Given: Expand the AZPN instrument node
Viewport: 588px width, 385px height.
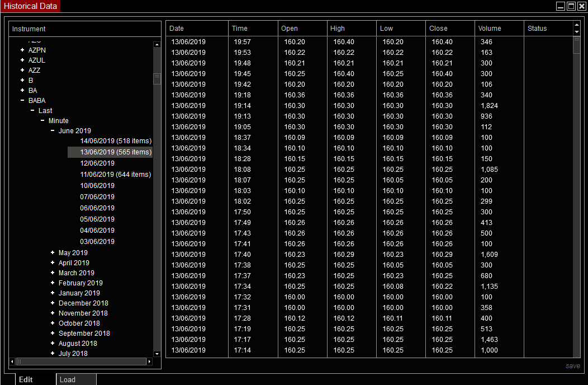Looking at the screenshot, I should pyautogui.click(x=21, y=50).
